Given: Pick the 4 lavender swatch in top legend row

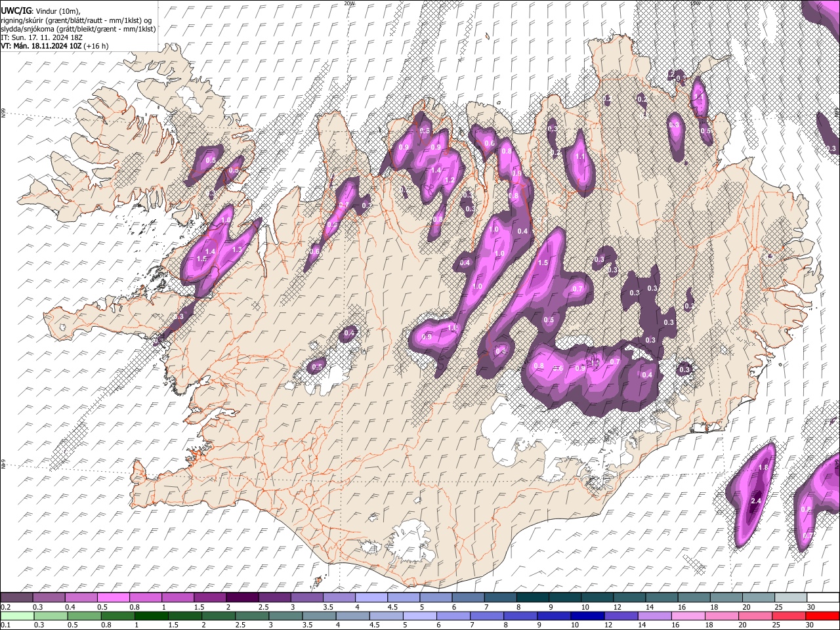Looking at the screenshot, I should (371, 598).
